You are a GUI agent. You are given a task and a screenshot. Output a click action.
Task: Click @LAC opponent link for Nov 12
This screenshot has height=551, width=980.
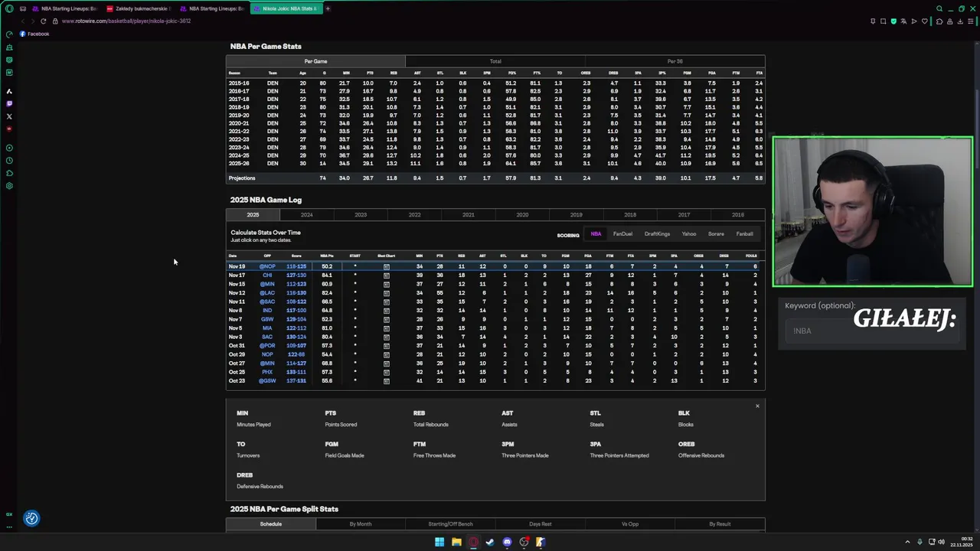pyautogui.click(x=267, y=293)
